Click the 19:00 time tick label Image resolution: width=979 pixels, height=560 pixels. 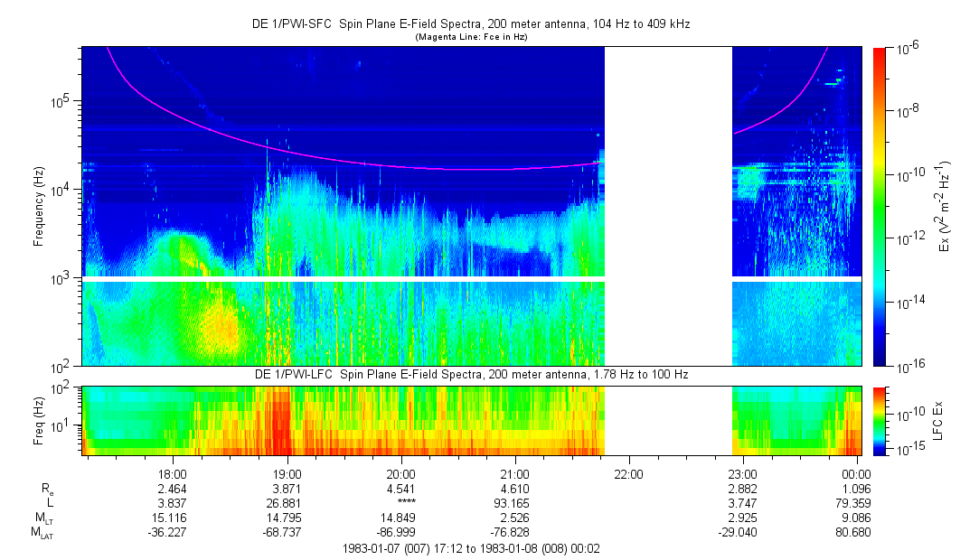click(287, 473)
